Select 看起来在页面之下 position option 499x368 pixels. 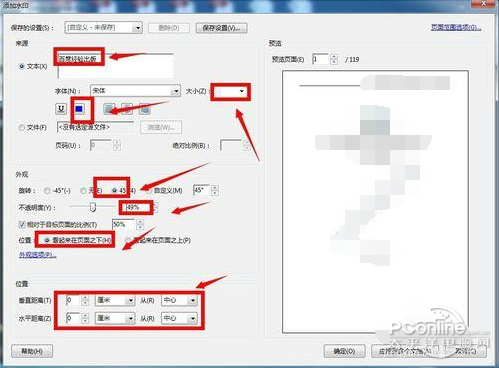[x=47, y=240]
